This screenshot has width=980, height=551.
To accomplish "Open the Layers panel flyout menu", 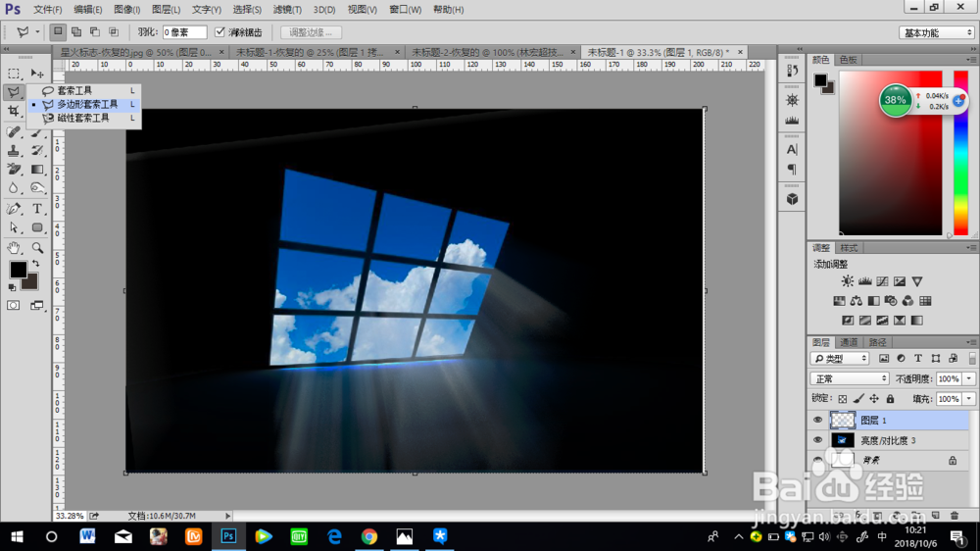I will pos(970,343).
